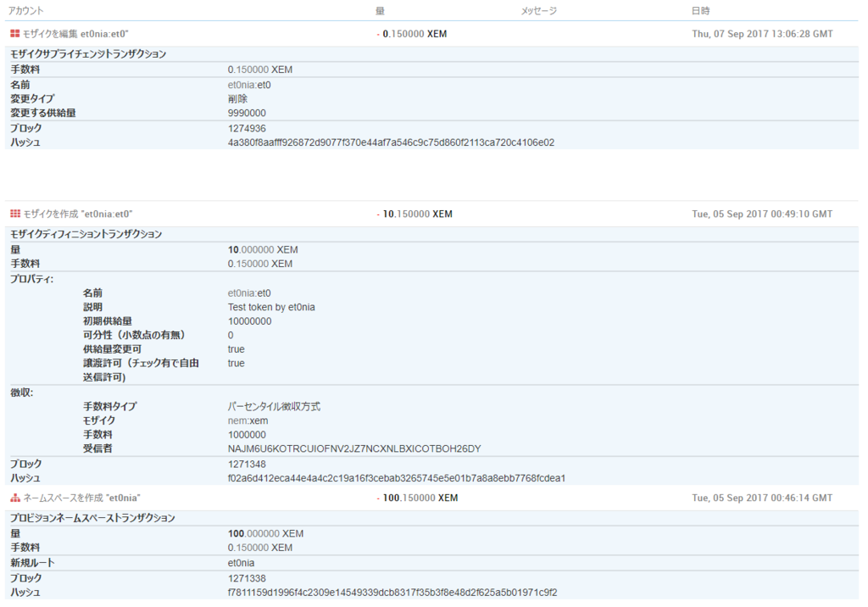
Task: Click block number 1271338
Action: [247, 578]
